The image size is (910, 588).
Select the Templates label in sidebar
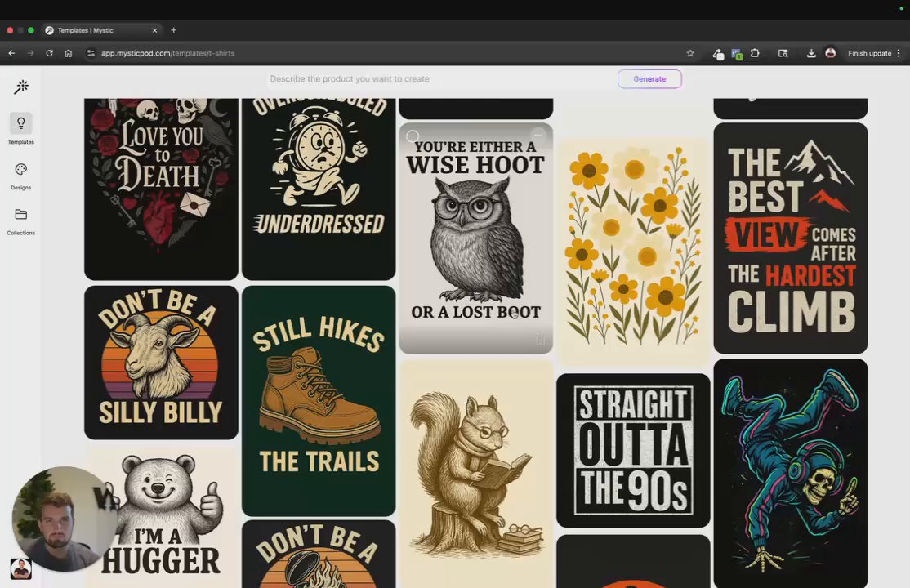(x=21, y=142)
